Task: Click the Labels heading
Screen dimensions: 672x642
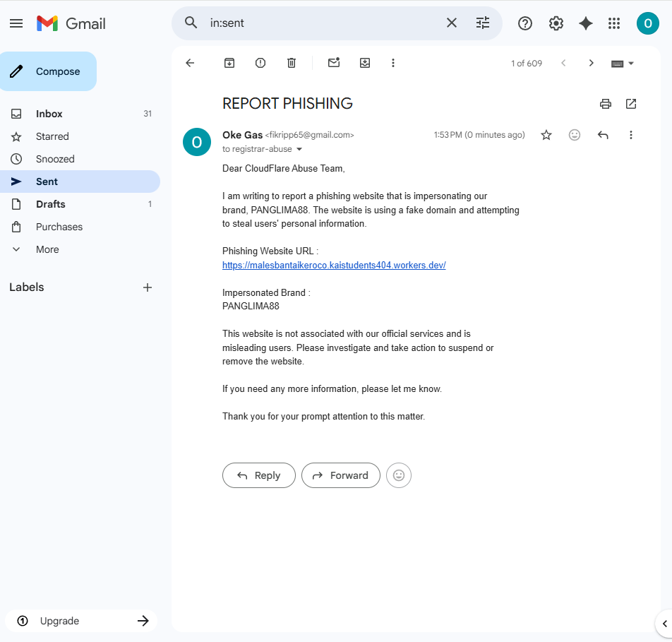Action: [x=27, y=287]
